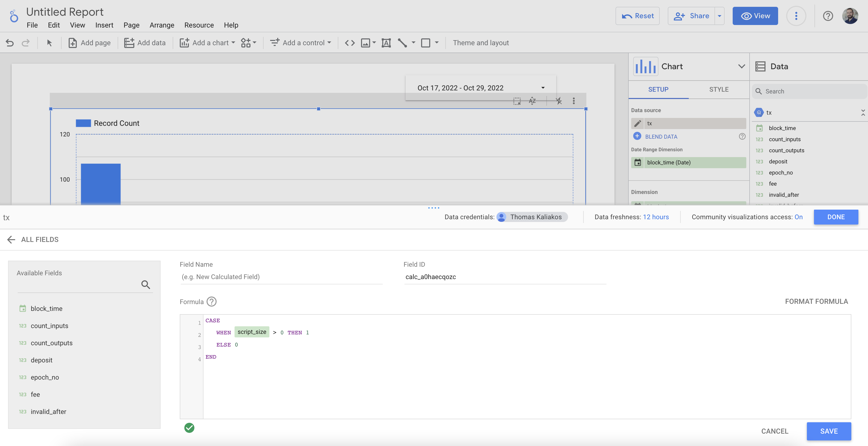
Task: Click the undo arrow icon
Action: pyautogui.click(x=10, y=43)
